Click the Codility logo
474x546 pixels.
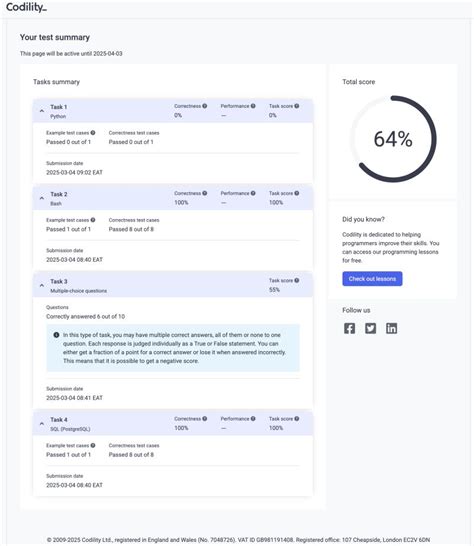tap(26, 7)
